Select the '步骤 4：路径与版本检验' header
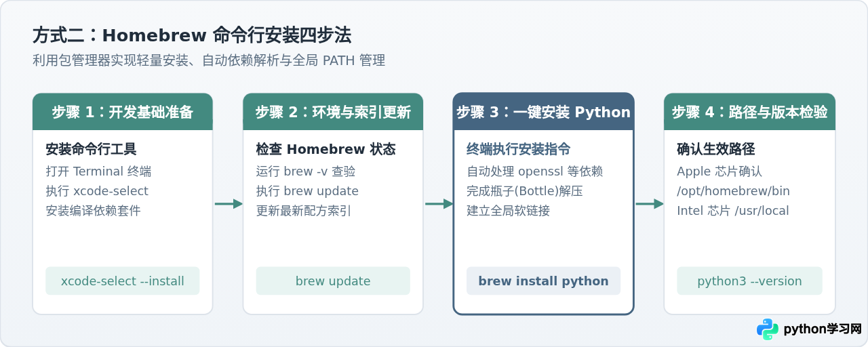868x347 pixels. tap(749, 112)
